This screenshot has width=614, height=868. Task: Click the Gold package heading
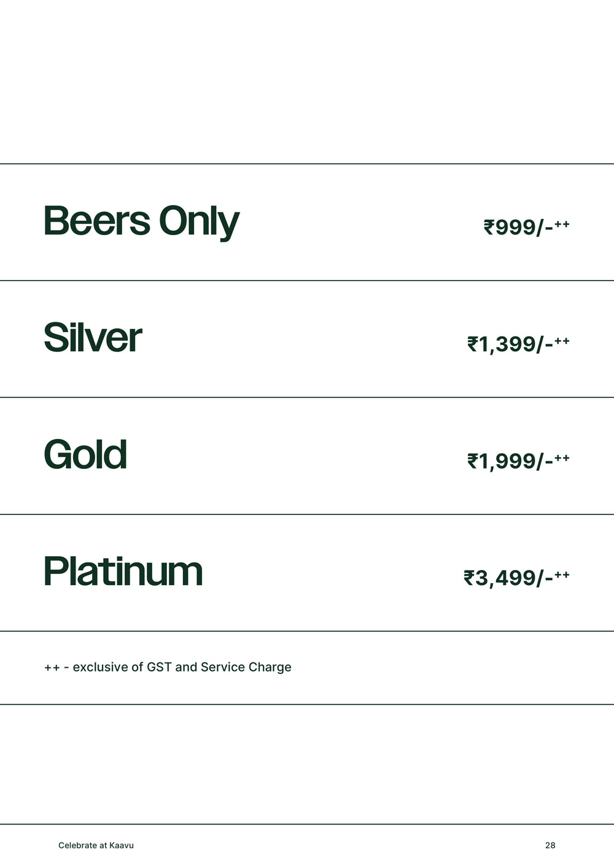85,455
